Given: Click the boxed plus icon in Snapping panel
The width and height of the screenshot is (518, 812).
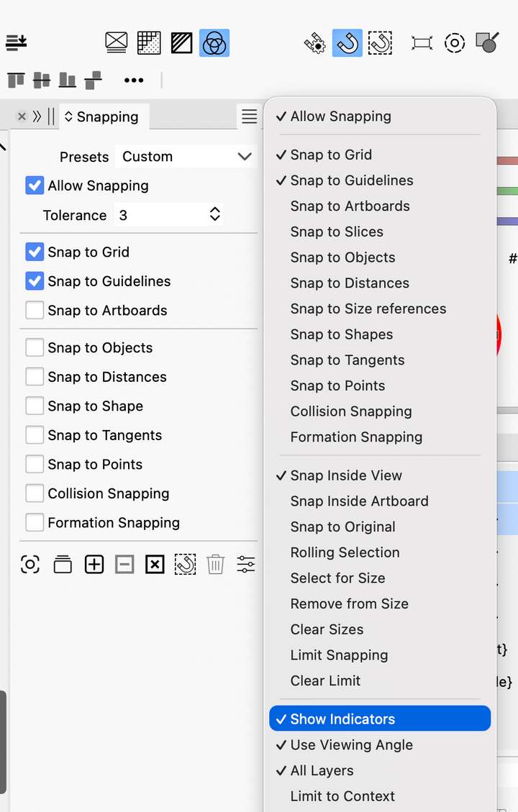Looking at the screenshot, I should click(94, 565).
